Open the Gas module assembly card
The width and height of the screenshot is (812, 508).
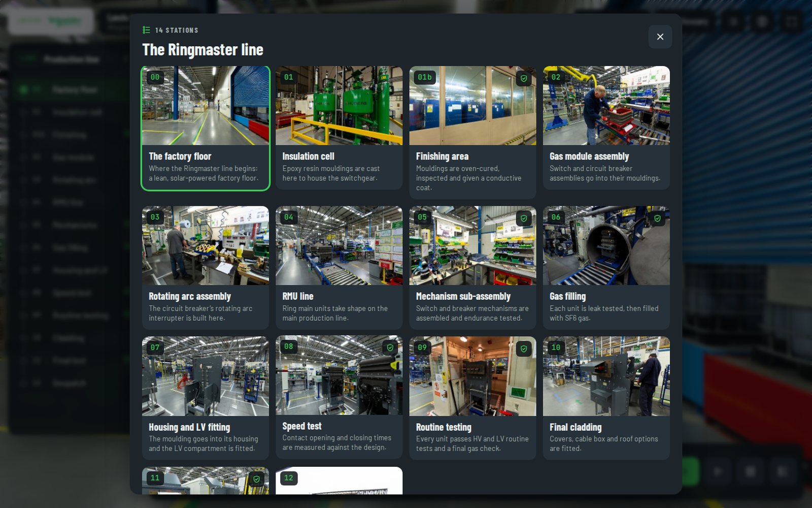(606, 128)
